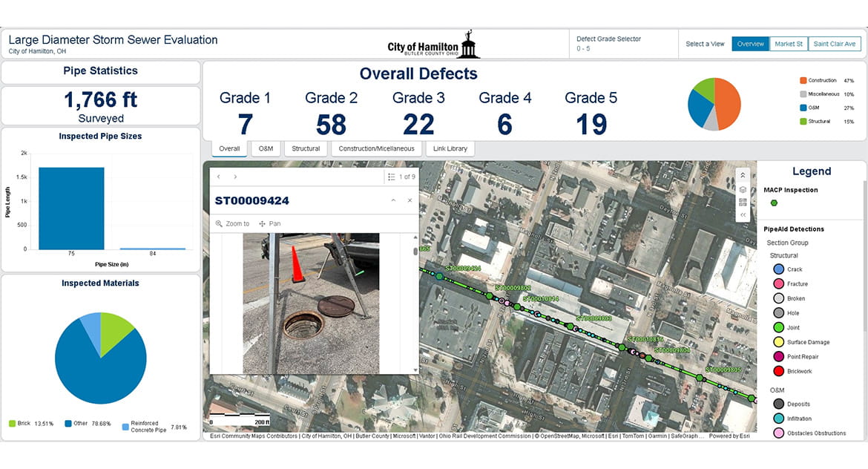Collapse the ST00009424 popup with its chevron

393,200
